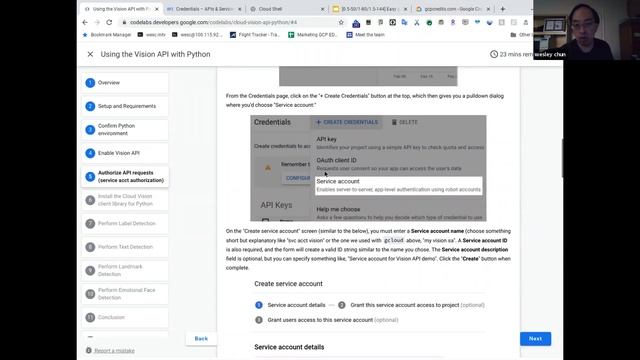The image size is (640, 360).
Task: Open the Meet the team bookmark
Action: tap(366, 35)
